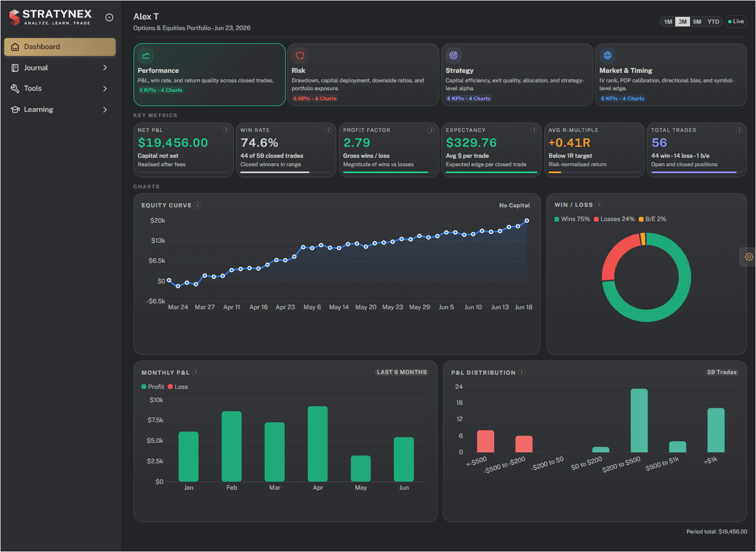The width and height of the screenshot is (756, 552).
Task: Click the >$1k distribution bar
Action: coord(716,430)
